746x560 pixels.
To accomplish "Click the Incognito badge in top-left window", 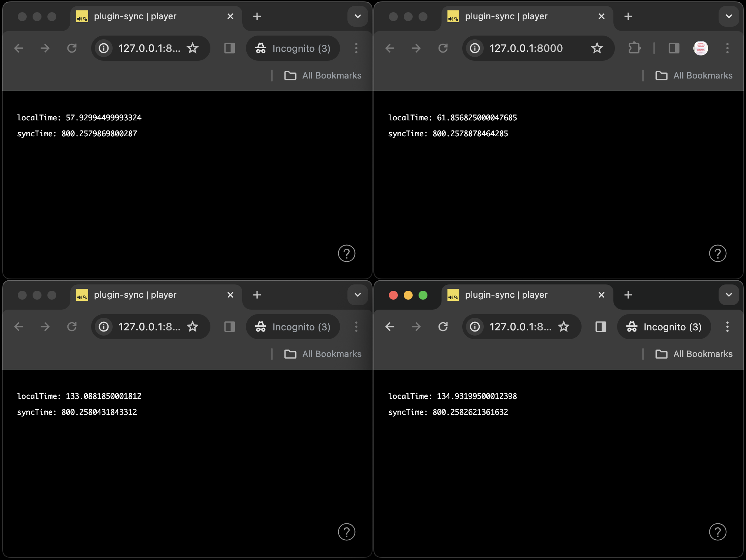I will [293, 48].
